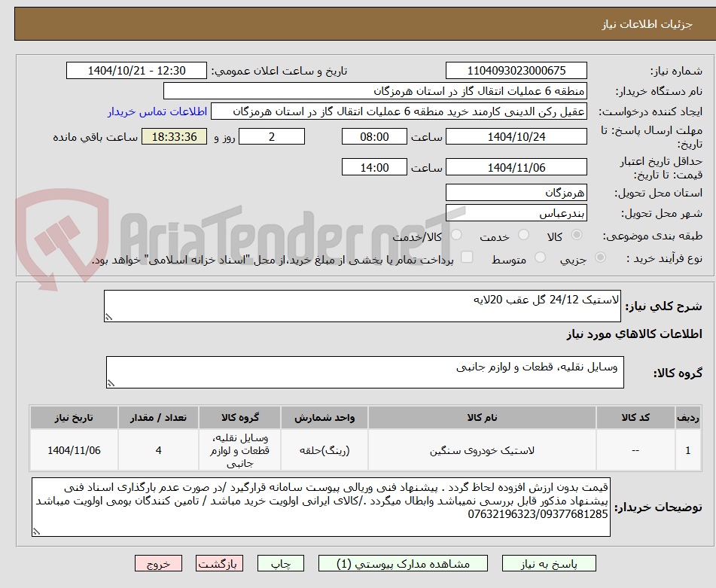Click the ردیف column header
The height and width of the screenshot is (588, 716).
pos(688,418)
